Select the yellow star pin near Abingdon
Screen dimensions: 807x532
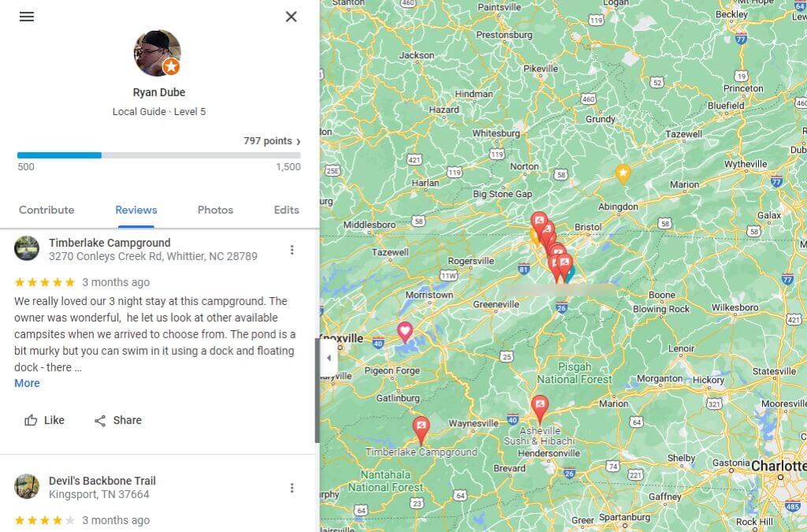tap(623, 174)
